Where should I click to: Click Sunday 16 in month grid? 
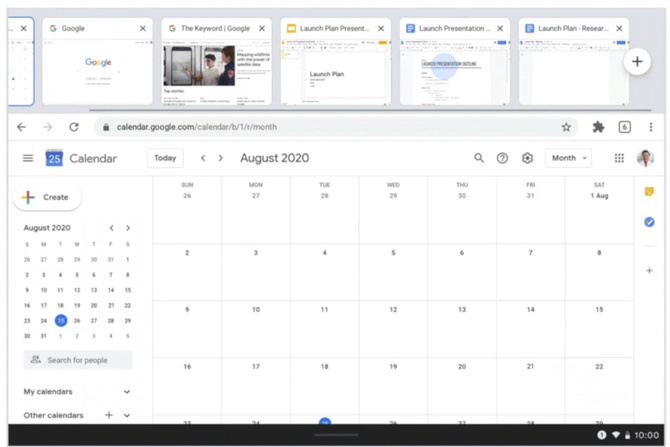[187, 386]
